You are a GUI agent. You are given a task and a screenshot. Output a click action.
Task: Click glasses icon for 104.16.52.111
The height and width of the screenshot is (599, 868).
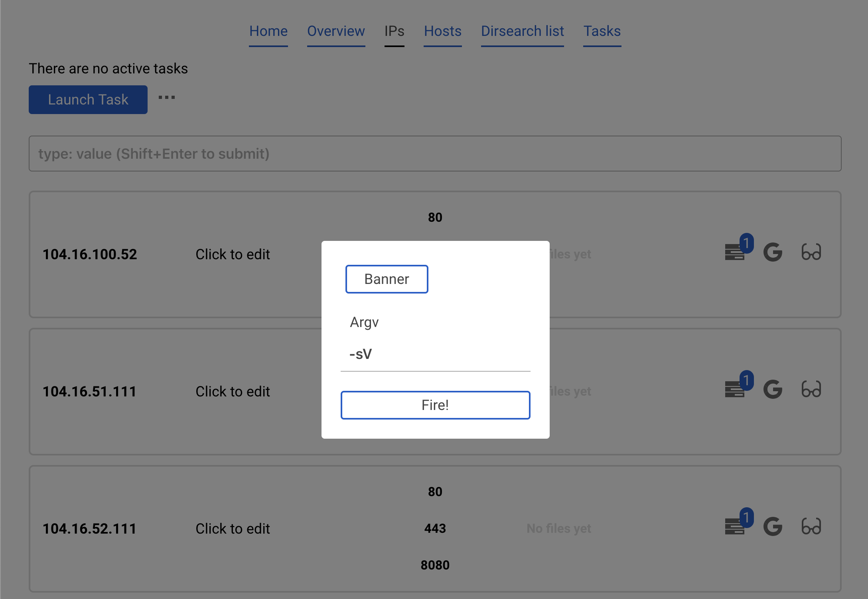[x=811, y=527]
